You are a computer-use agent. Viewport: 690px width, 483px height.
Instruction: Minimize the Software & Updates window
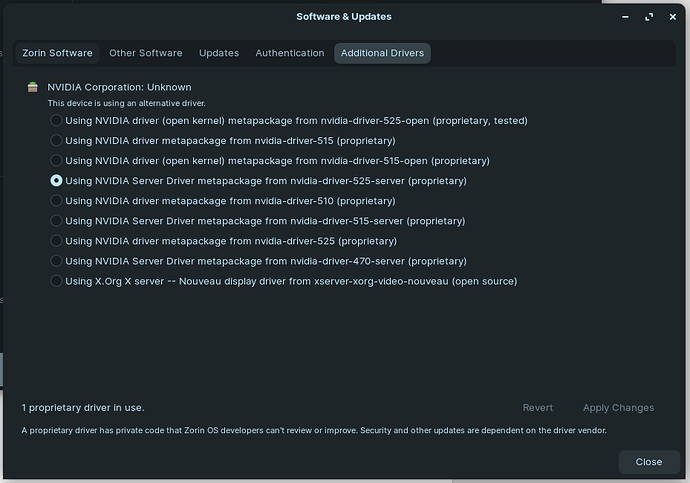pyautogui.click(x=625, y=17)
